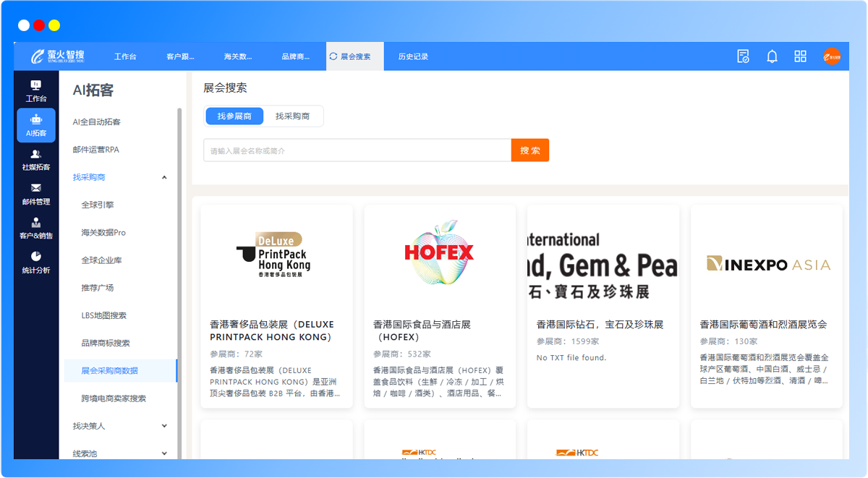Image resolution: width=868 pixels, height=478 pixels.
Task: Expand the 找决策人 menu section
Action: [x=164, y=426]
